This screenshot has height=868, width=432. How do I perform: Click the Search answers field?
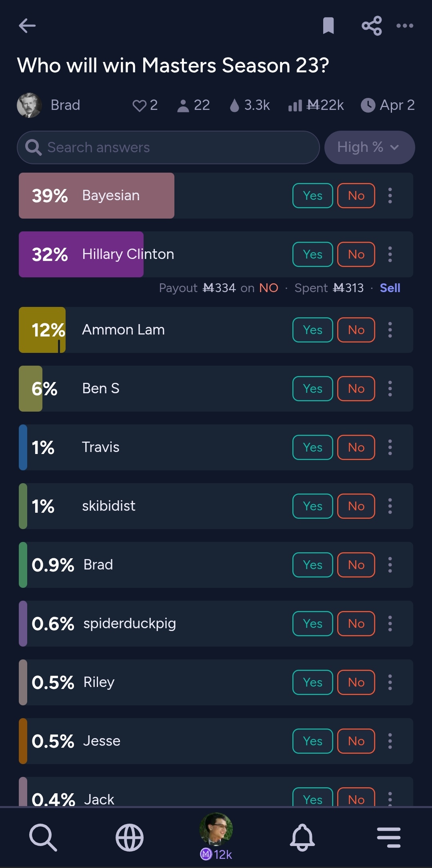point(168,147)
